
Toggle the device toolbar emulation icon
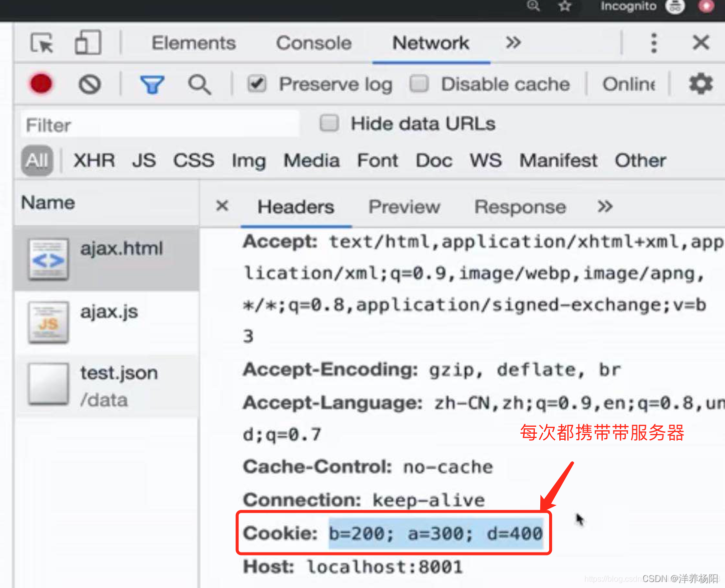point(88,43)
